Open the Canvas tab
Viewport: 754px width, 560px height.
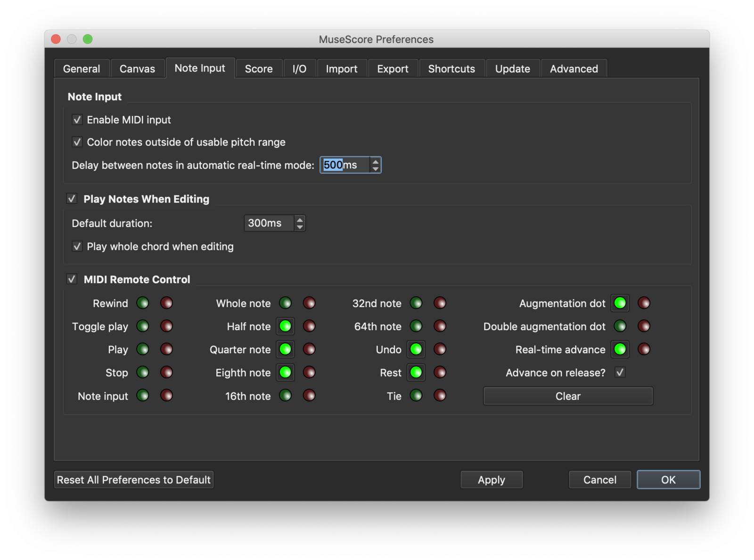tap(137, 69)
